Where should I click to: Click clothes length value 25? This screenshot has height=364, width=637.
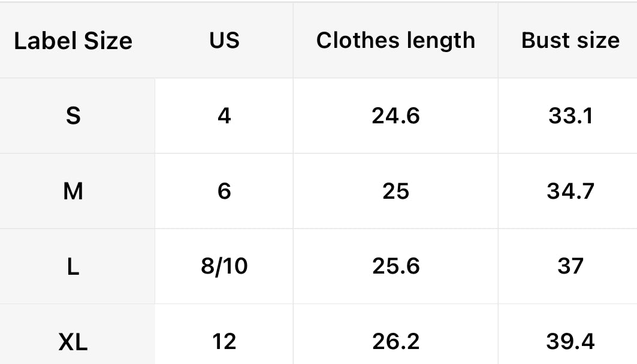pos(396,191)
